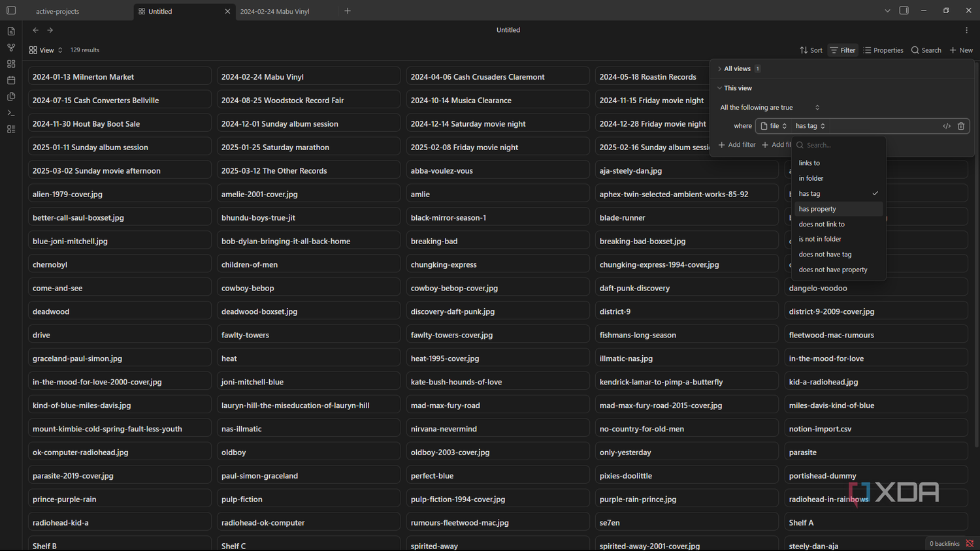
Task: Select 'in folder' operator
Action: [839, 178]
